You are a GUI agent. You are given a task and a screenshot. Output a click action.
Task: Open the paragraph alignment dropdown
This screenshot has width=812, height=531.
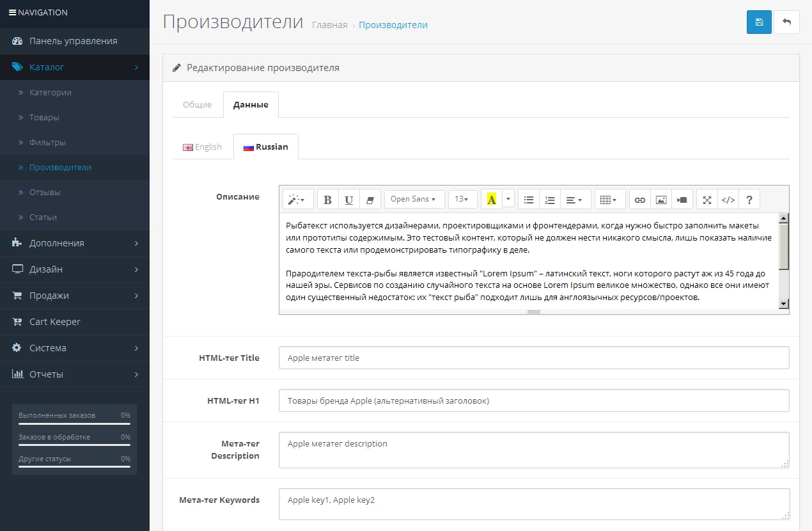click(x=575, y=200)
